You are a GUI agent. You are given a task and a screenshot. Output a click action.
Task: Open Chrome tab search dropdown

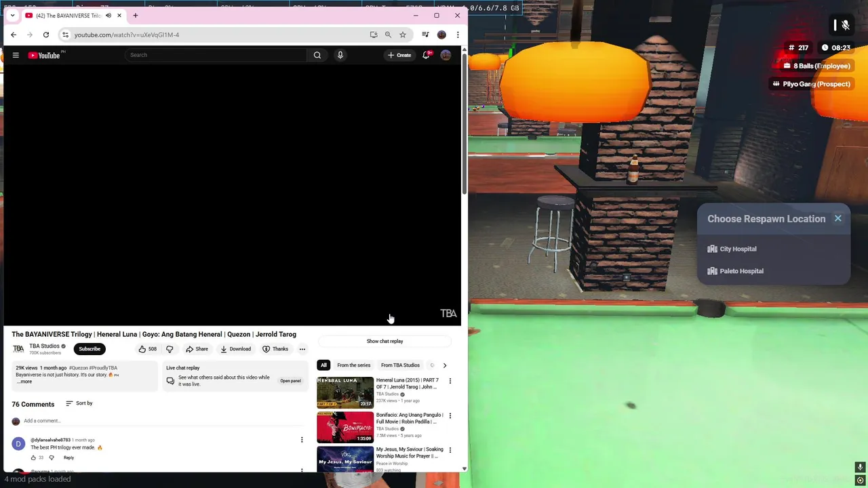[12, 16]
